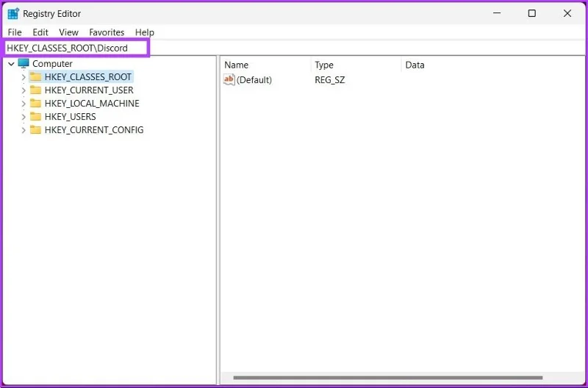Screen dimensions: 588x388
Task: Select the Computer monitor icon in tree
Action: tap(24, 63)
